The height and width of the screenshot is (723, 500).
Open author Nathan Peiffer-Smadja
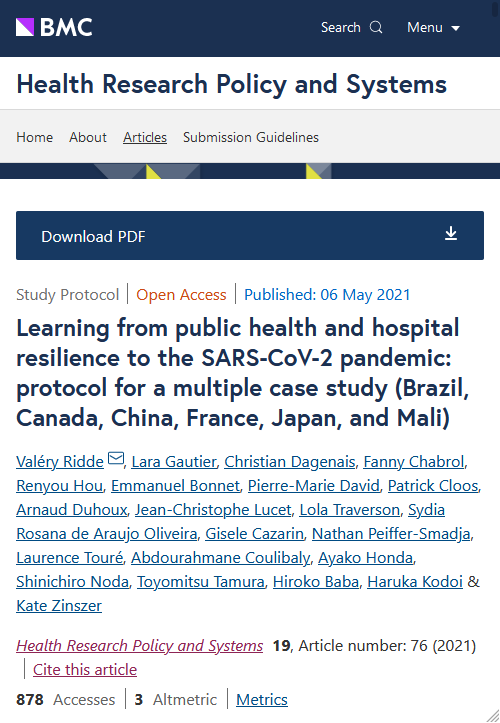point(391,533)
